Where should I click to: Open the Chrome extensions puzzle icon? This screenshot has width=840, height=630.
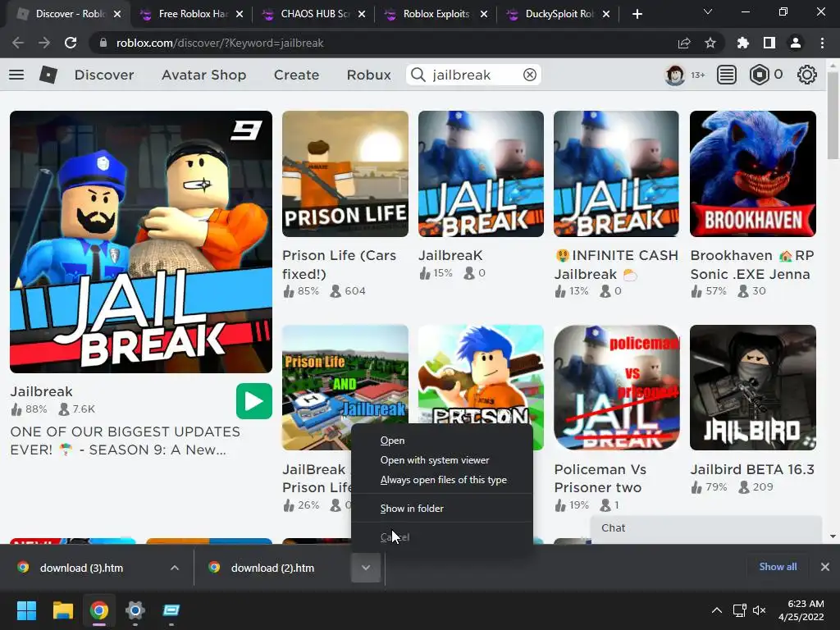743,43
